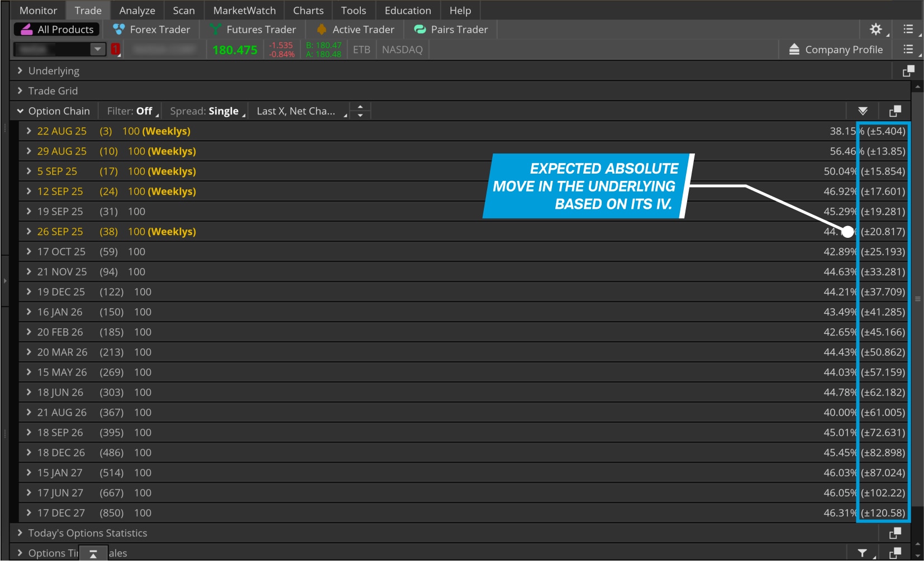924x561 pixels.
Task: Expand the 5 SEP 25 expiration
Action: [29, 171]
